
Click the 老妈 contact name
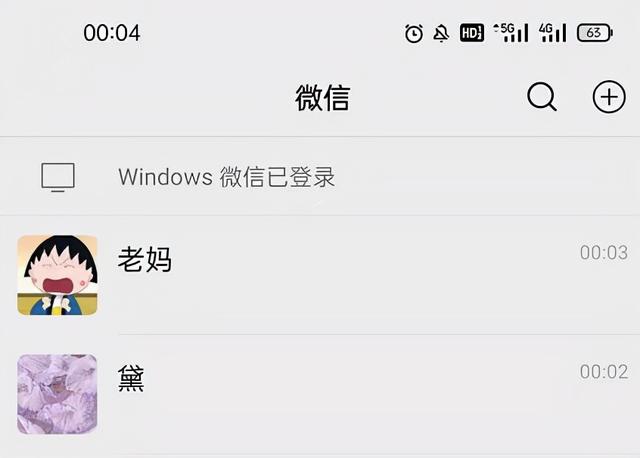click(x=144, y=259)
